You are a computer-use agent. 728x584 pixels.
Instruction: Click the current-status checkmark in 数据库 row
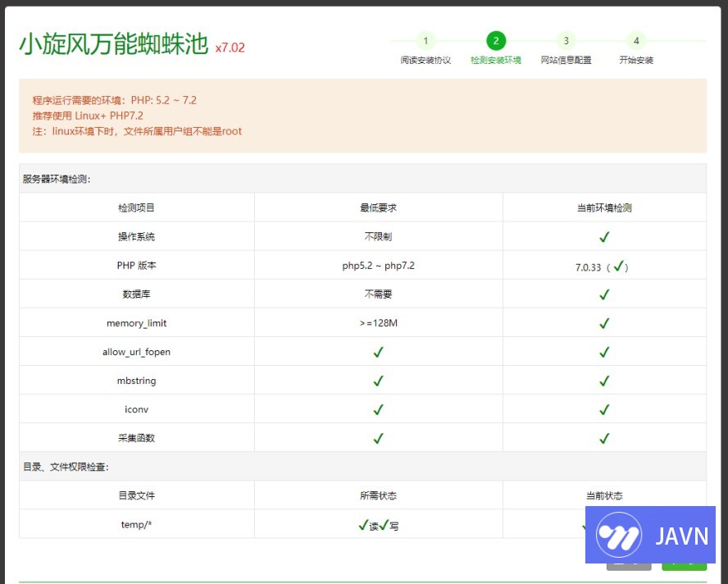click(x=604, y=294)
